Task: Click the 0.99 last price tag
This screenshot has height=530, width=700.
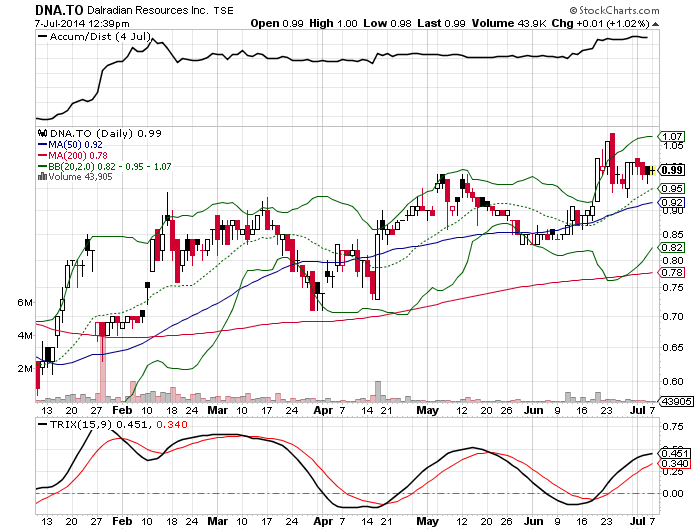Action: coord(672,170)
